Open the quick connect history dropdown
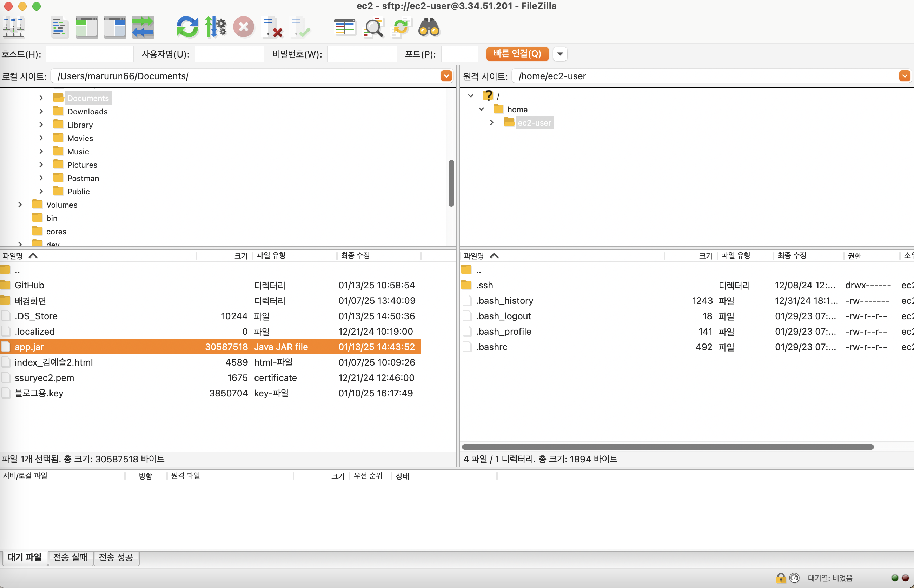Viewport: 914px width, 588px height. click(x=560, y=54)
